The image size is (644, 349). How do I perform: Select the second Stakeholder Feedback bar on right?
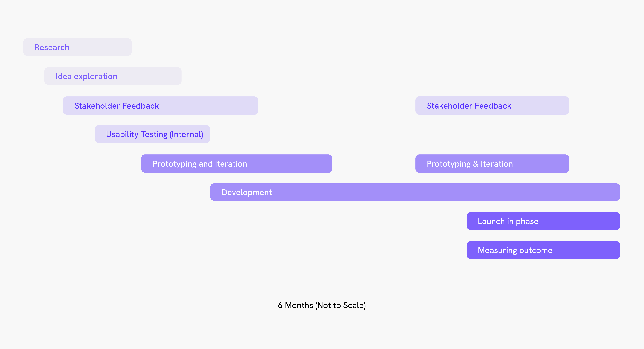492,106
